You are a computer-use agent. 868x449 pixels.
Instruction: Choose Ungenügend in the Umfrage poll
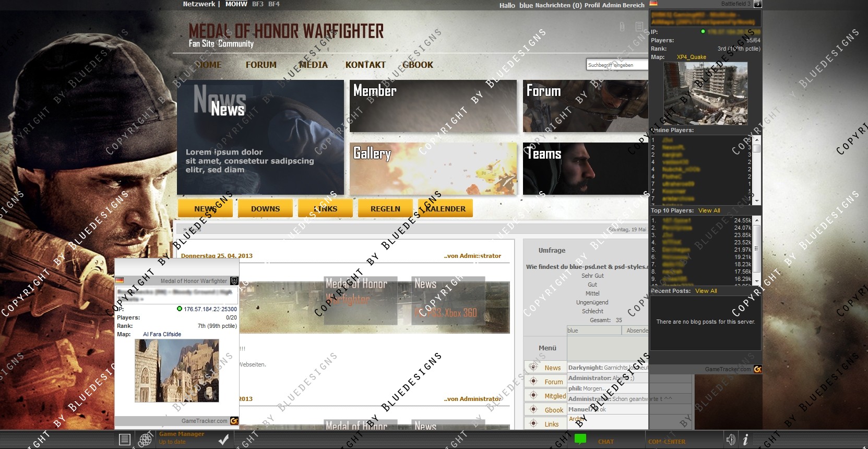point(592,302)
